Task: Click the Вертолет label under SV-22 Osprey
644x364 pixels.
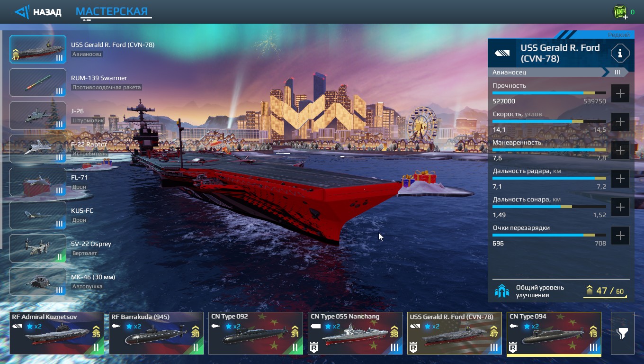Action: pos(84,253)
